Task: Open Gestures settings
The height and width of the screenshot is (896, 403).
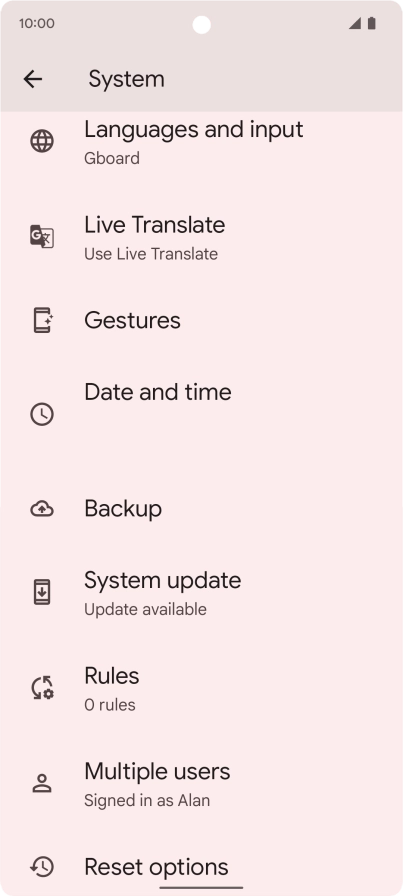Action: tap(201, 320)
